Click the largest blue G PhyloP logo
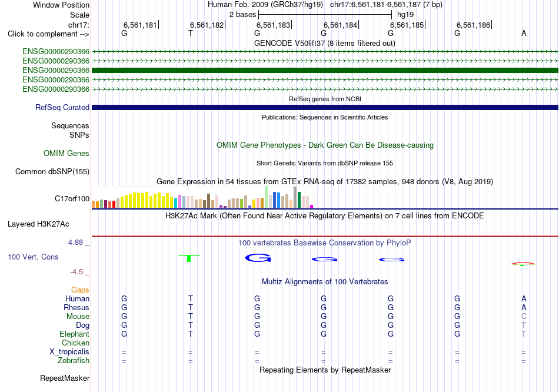Image resolution: width=559 pixels, height=392 pixels. 258,258
